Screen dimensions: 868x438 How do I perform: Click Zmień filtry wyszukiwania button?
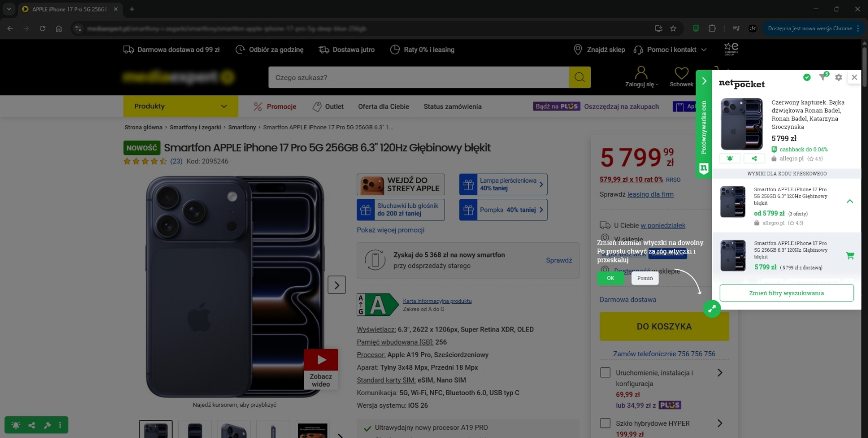[x=786, y=293]
